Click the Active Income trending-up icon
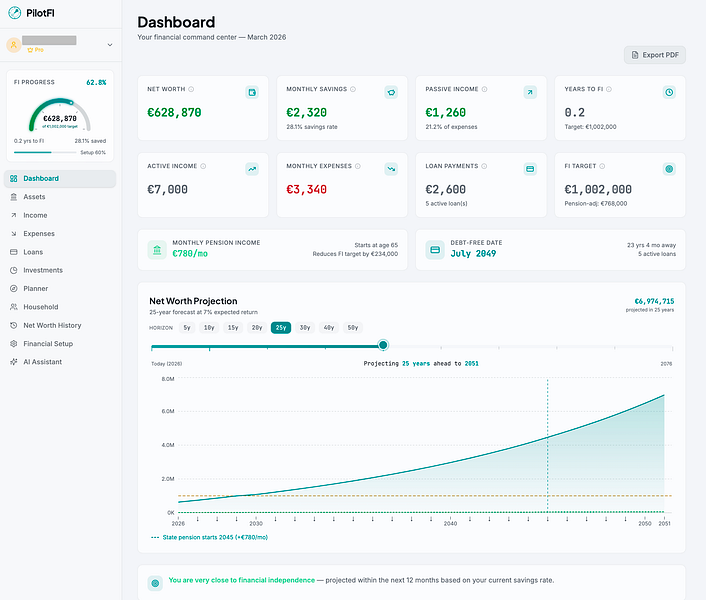Image resolution: width=706 pixels, height=600 pixels. pos(252,170)
